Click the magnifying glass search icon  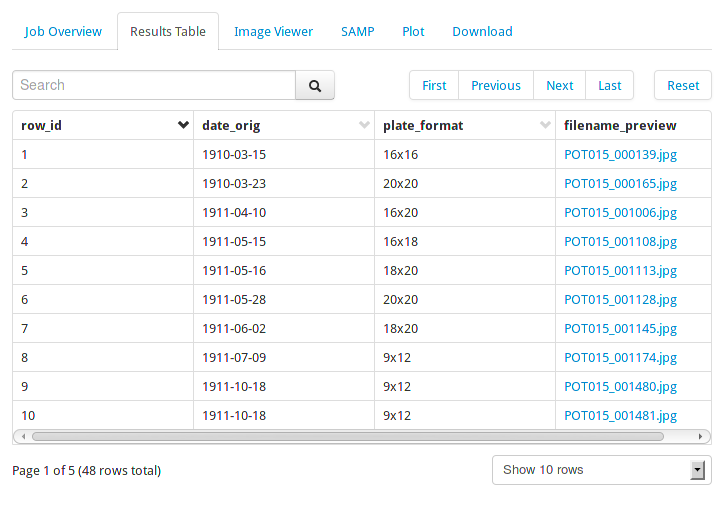315,86
